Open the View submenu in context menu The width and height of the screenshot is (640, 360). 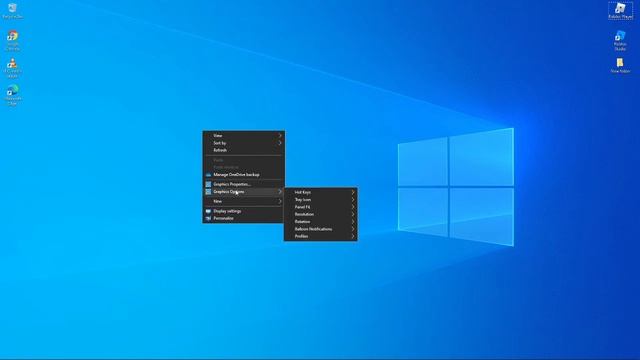pyautogui.click(x=244, y=136)
